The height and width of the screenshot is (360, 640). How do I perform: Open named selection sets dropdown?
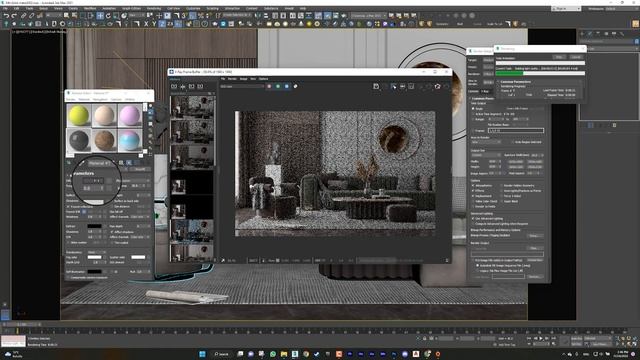(x=237, y=16)
